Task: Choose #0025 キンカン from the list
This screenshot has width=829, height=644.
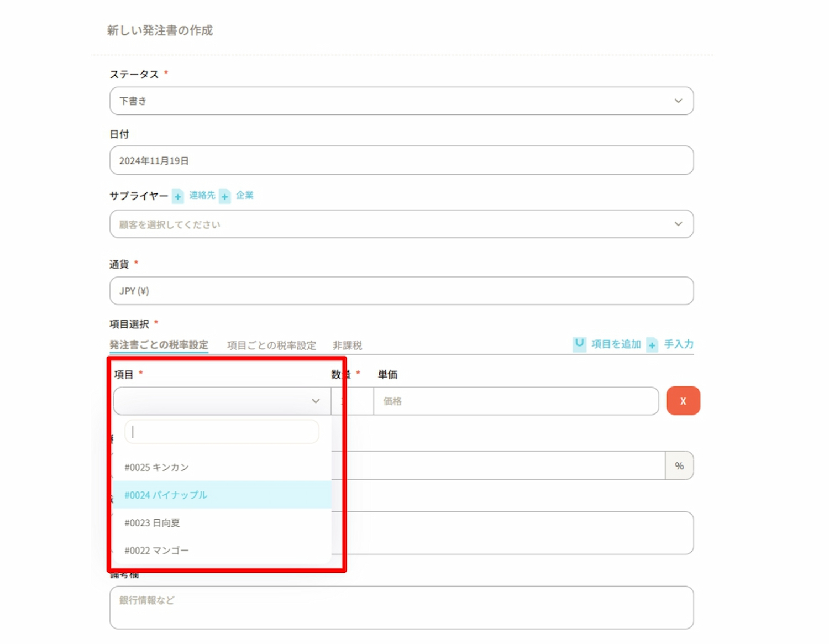Action: [x=157, y=467]
